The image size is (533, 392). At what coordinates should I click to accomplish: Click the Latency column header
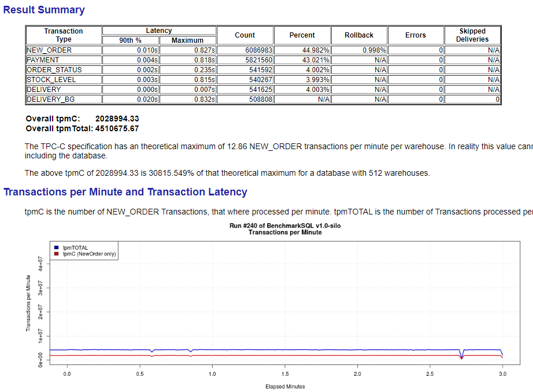[158, 30]
